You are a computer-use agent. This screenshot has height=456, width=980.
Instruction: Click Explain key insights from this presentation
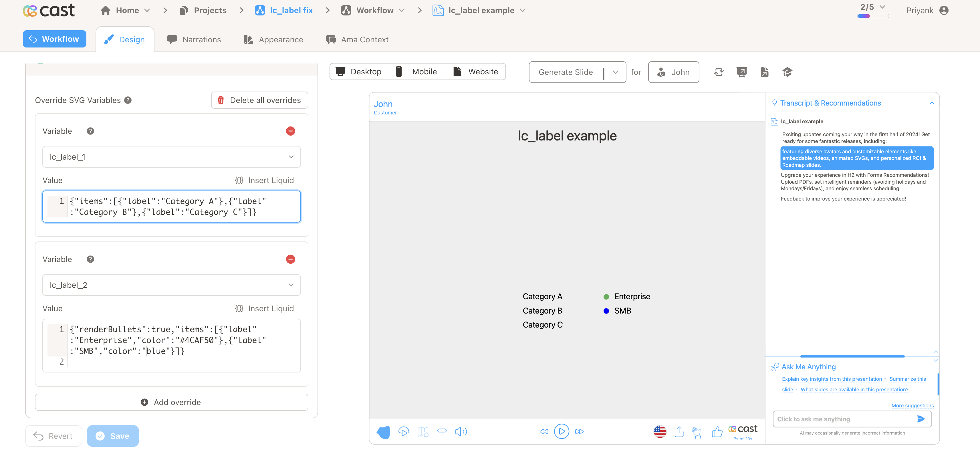[832, 379]
